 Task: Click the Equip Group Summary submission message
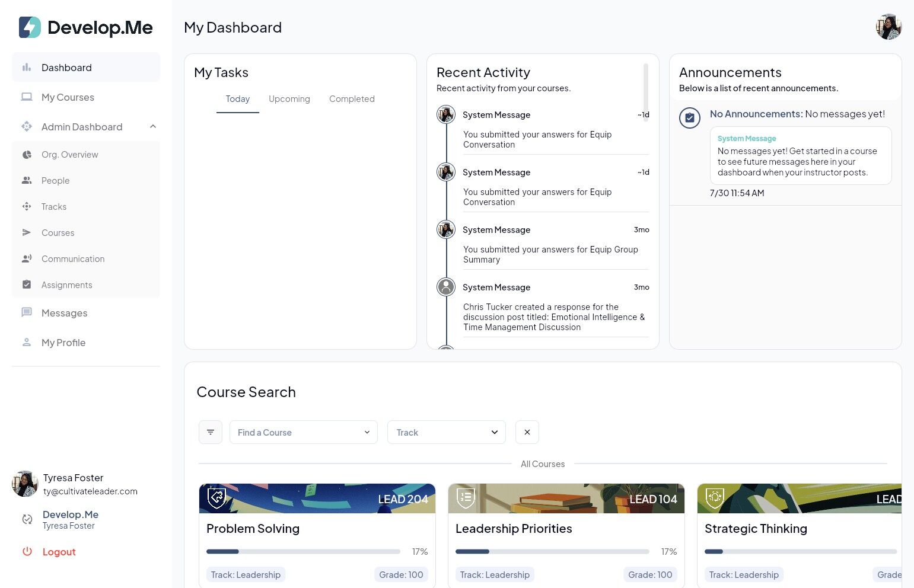tap(550, 255)
